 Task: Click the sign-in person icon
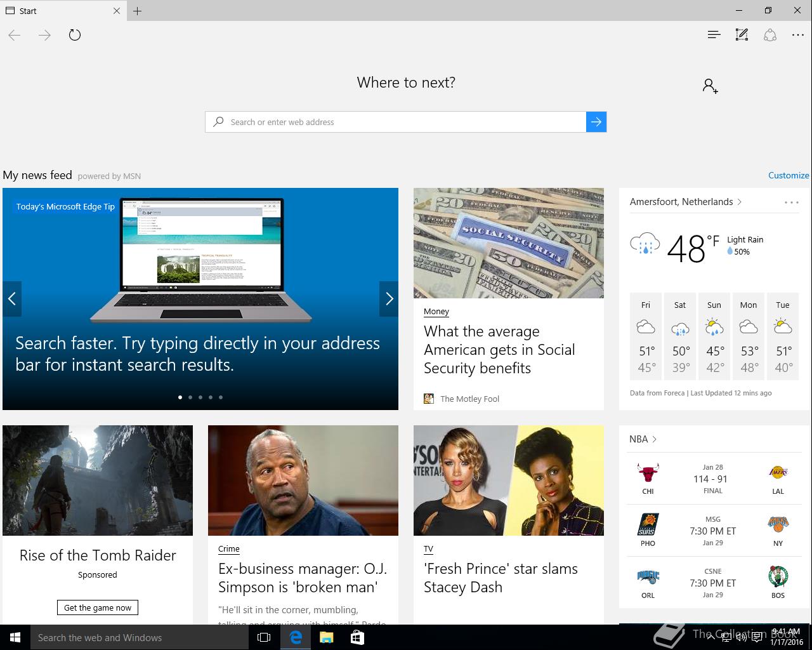pyautogui.click(x=710, y=86)
